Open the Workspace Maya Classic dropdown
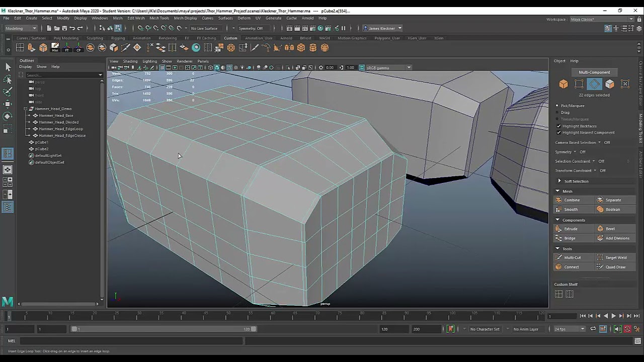644x362 pixels. point(602,19)
